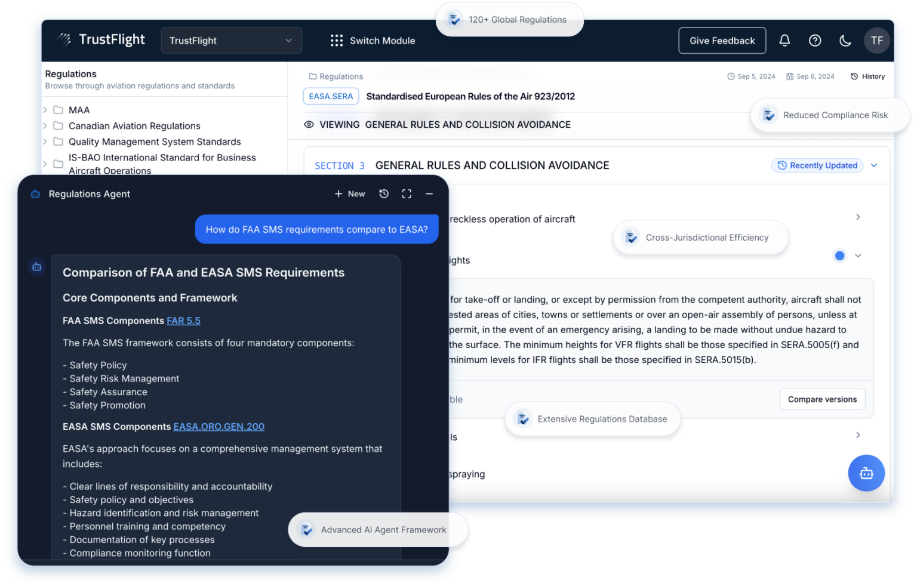Click the floating agent chat button
This screenshot has height=588, width=917.
[x=866, y=473]
